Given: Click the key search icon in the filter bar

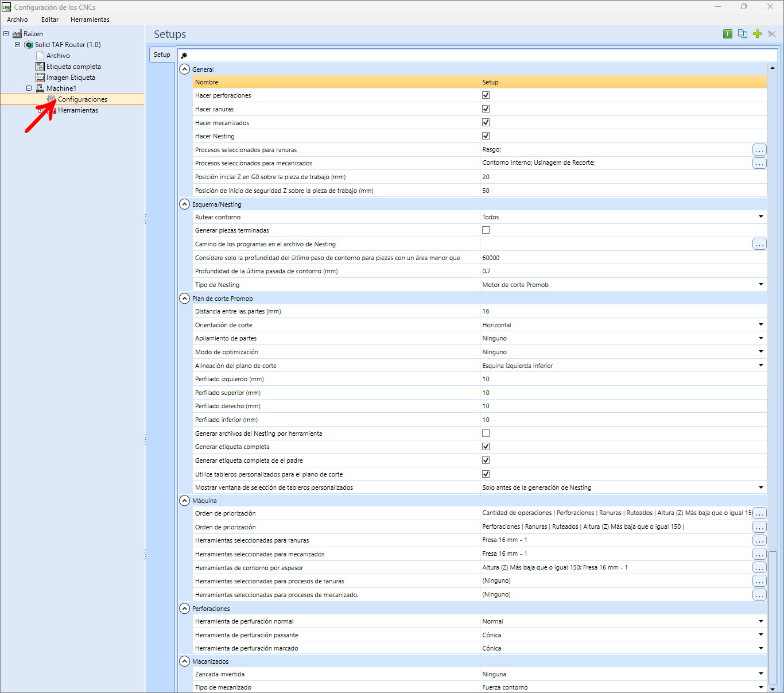Looking at the screenshot, I should 184,56.
